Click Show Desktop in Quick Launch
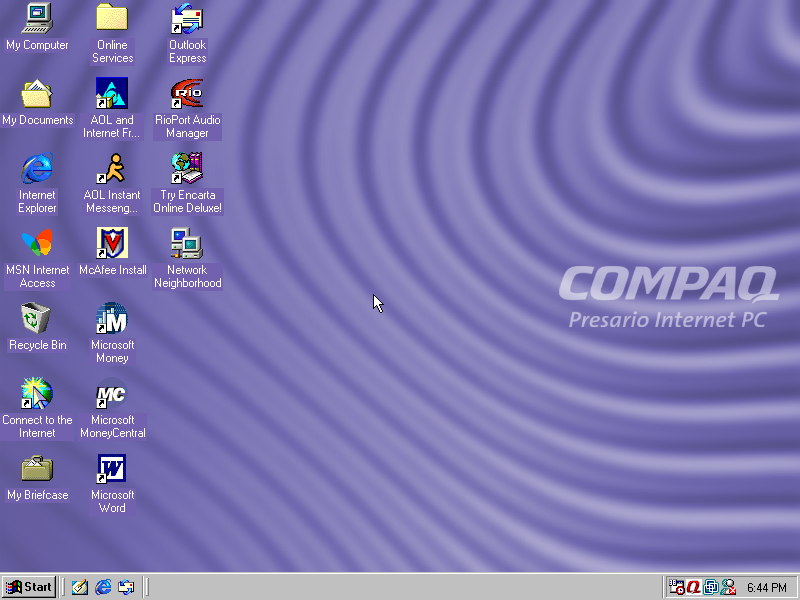This screenshot has height=600, width=800. tap(80, 587)
